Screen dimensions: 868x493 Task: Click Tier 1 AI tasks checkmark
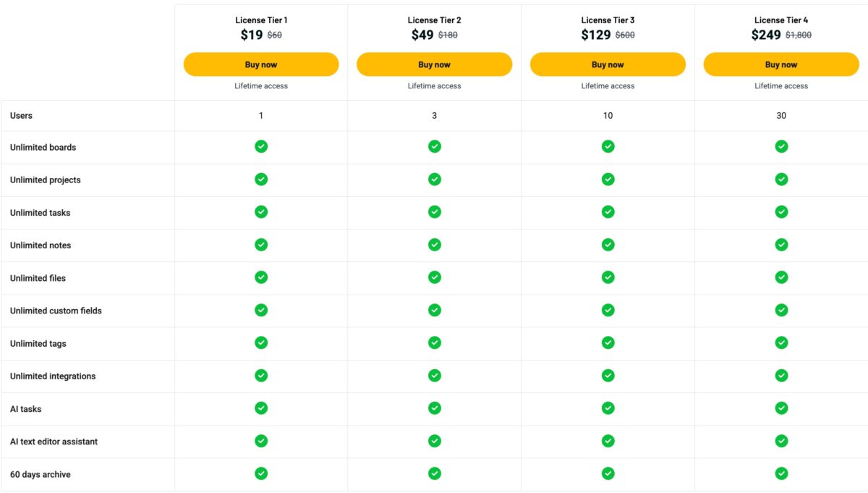pos(261,408)
